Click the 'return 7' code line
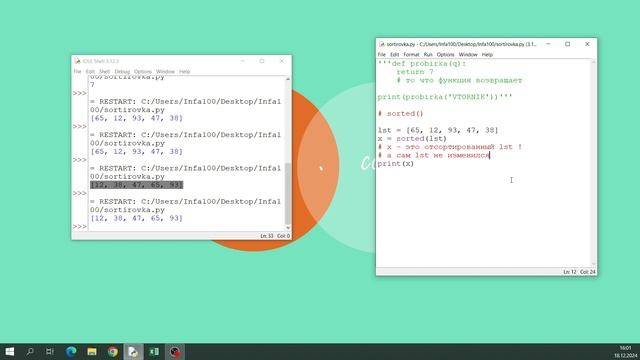This screenshot has height=360, width=640. click(415, 72)
